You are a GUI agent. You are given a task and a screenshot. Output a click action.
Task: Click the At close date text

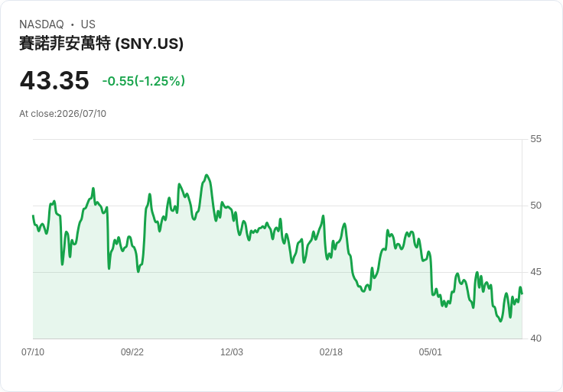(x=63, y=114)
